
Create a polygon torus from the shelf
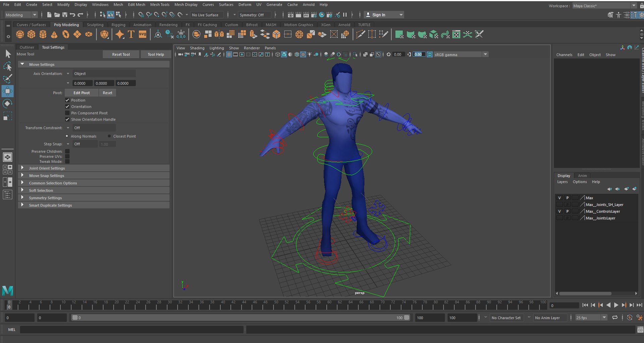coord(66,34)
